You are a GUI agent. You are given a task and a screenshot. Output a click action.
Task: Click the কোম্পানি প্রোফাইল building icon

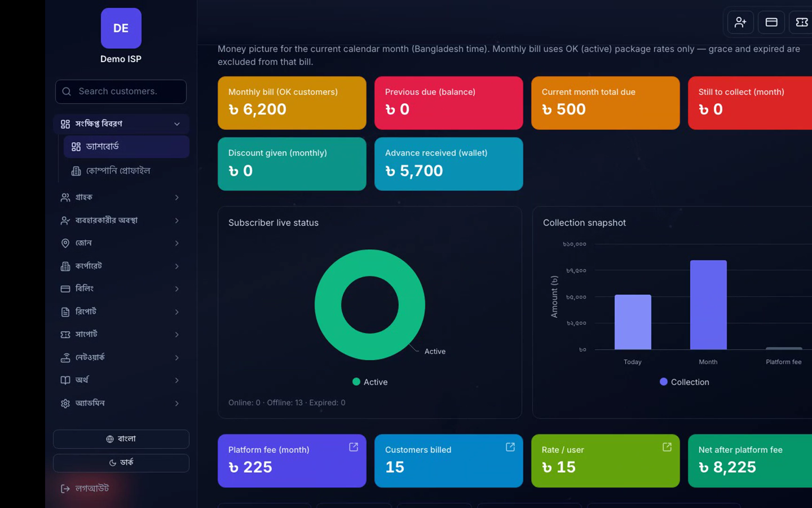(x=76, y=171)
